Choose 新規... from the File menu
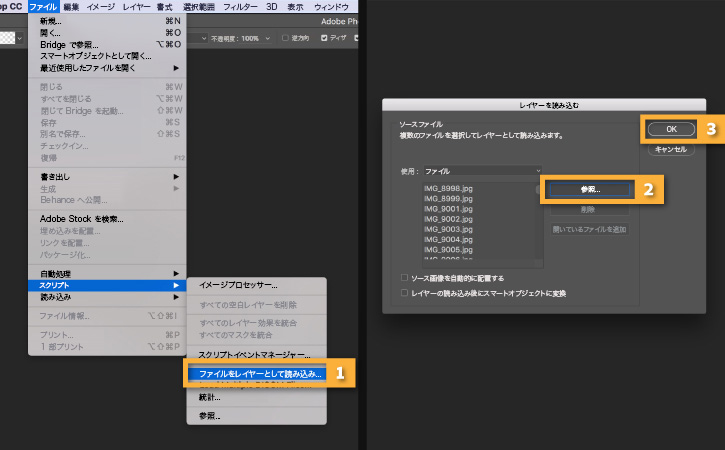Image resolution: width=725 pixels, height=450 pixels. click(x=107, y=21)
